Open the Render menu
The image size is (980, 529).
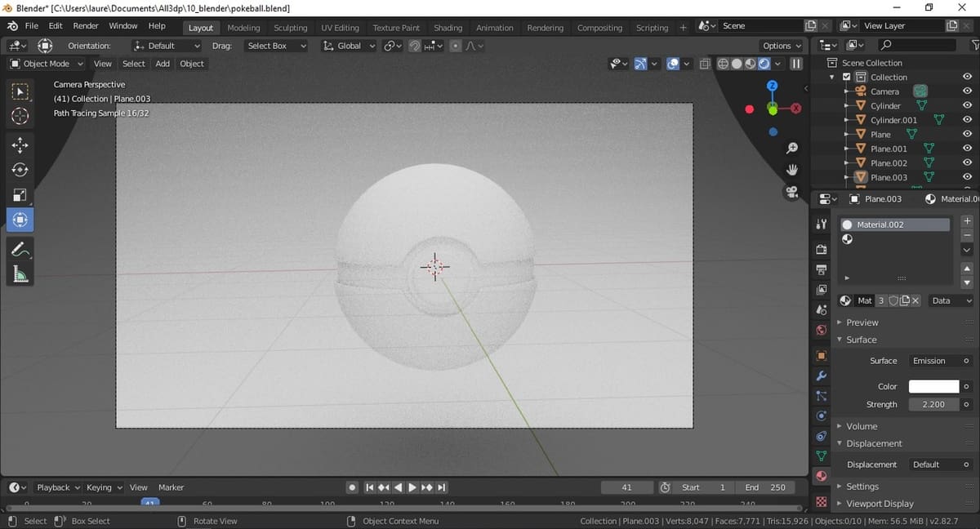86,26
